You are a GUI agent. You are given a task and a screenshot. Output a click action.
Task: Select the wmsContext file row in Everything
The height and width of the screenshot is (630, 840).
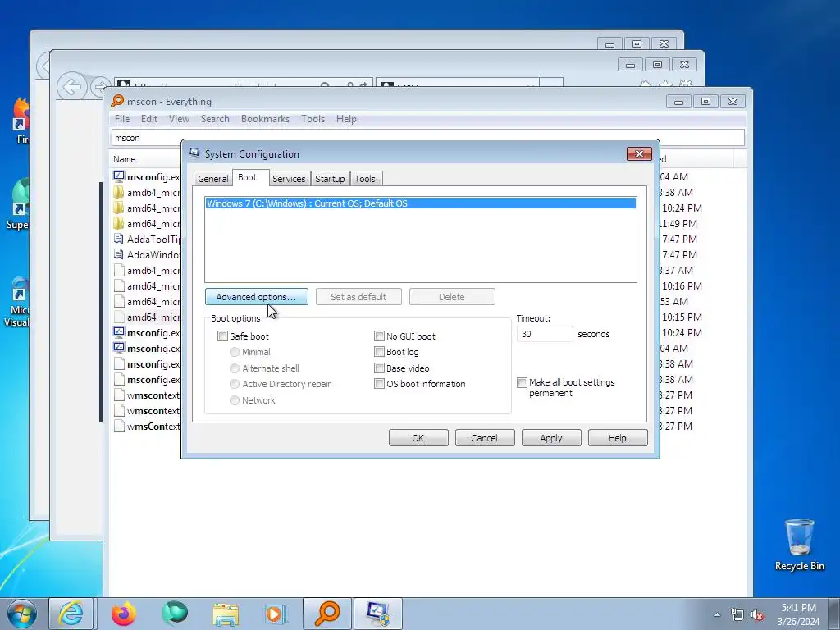147,427
